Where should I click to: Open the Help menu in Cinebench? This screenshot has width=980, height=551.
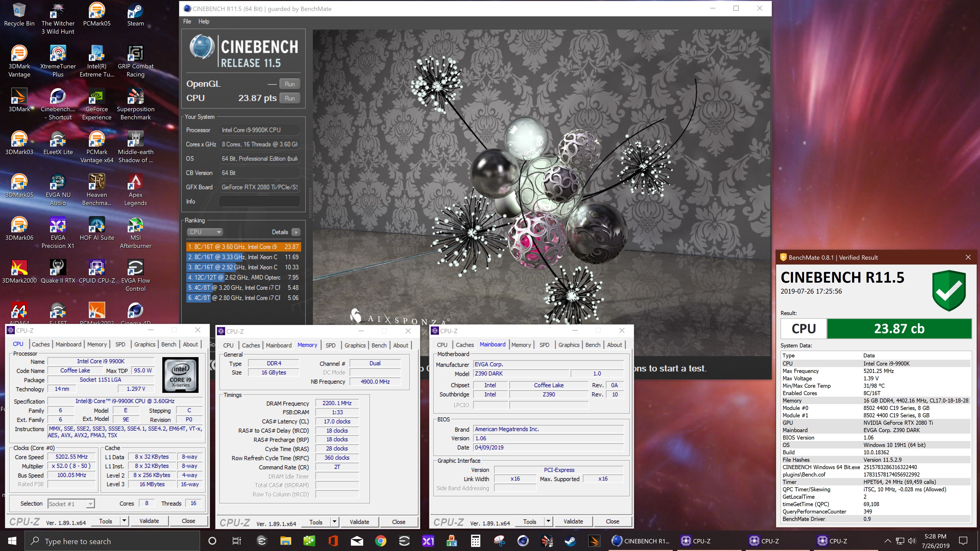(x=204, y=21)
